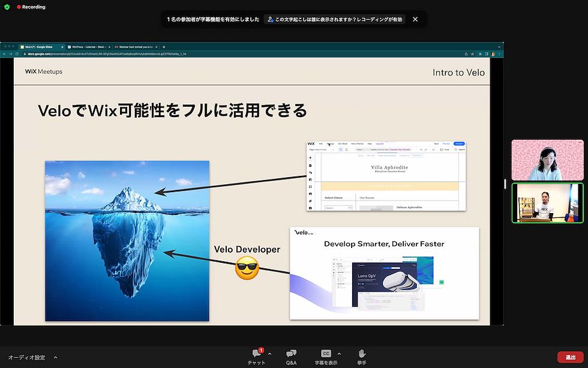This screenshot has width=588, height=368.
Task: Click the Add elements plus icon in Wix editor image
Action: coord(310,158)
